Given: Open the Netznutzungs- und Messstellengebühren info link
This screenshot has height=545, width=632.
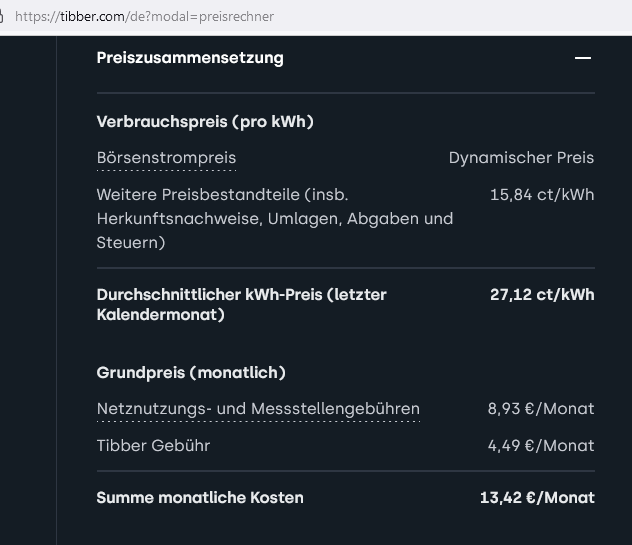Looking at the screenshot, I should [x=258, y=409].
